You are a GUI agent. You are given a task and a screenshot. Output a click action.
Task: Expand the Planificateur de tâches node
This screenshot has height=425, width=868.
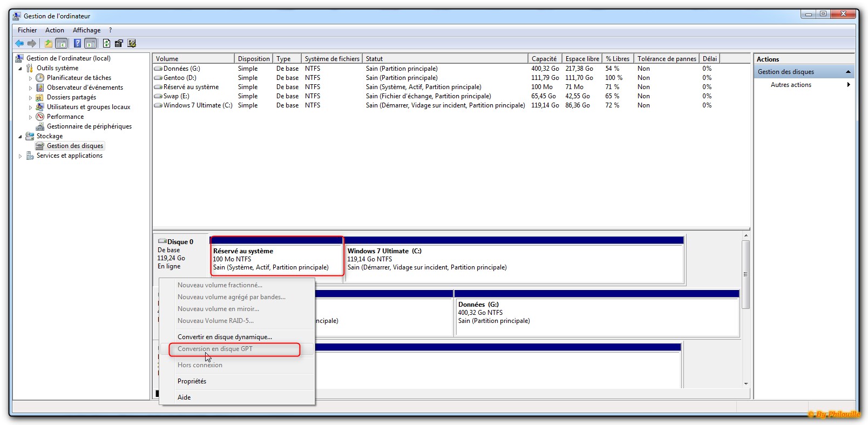click(x=30, y=78)
